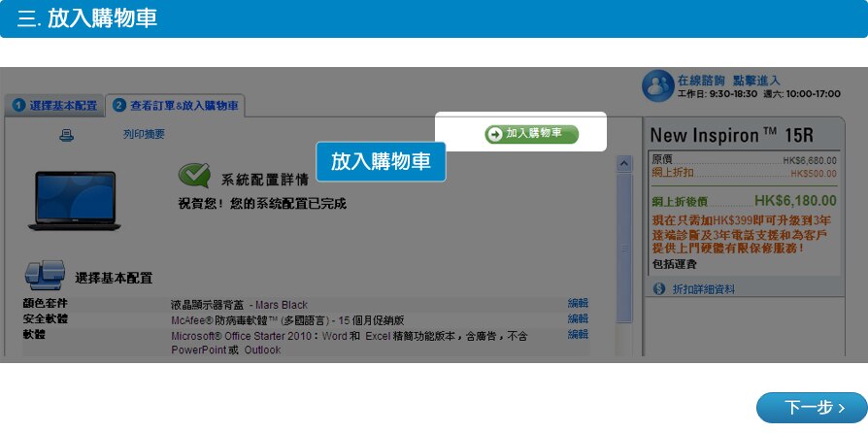Open 查看訂單&放入購物車 tab

click(176, 105)
